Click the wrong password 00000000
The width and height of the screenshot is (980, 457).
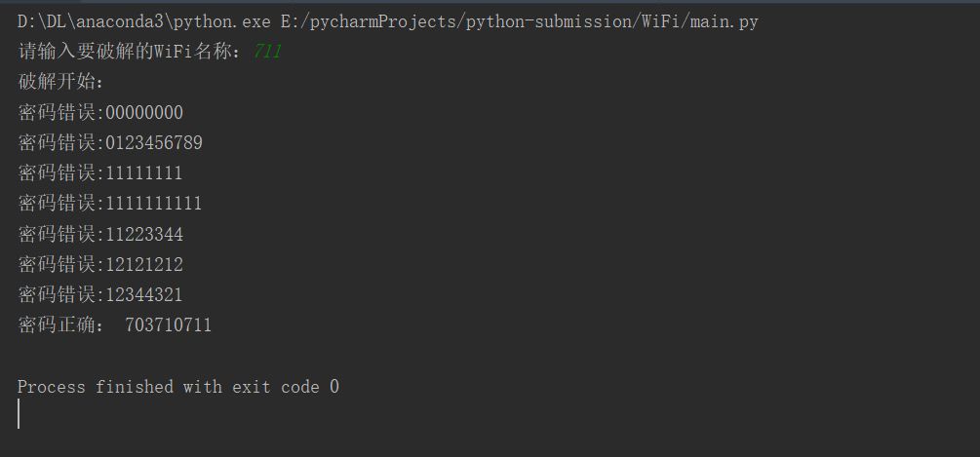[x=143, y=113]
